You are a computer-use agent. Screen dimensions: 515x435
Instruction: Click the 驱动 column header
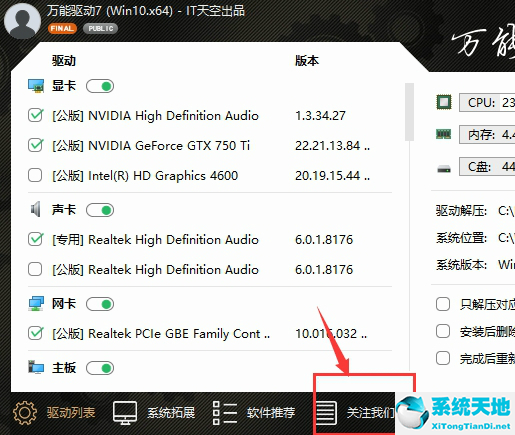coord(64,61)
